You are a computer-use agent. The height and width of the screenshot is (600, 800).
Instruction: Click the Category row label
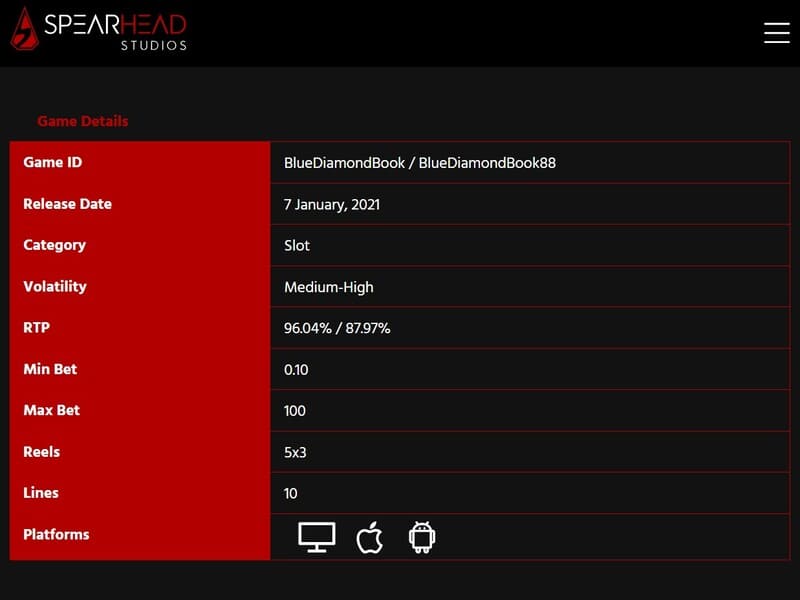[x=55, y=245]
